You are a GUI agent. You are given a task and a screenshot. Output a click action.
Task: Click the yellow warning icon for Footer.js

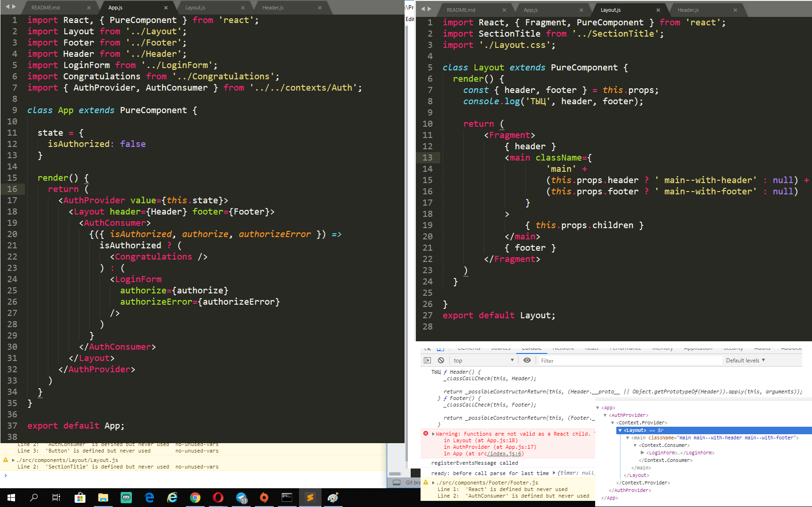426,483
